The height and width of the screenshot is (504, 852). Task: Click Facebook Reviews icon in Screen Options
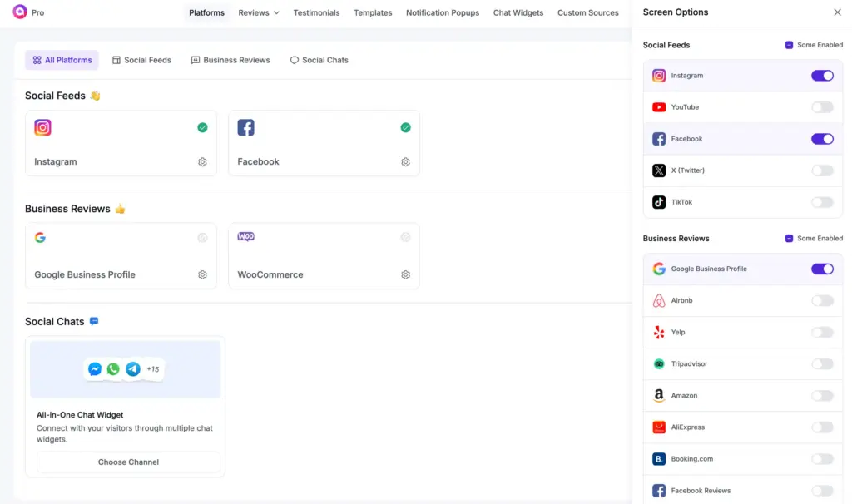point(659,491)
